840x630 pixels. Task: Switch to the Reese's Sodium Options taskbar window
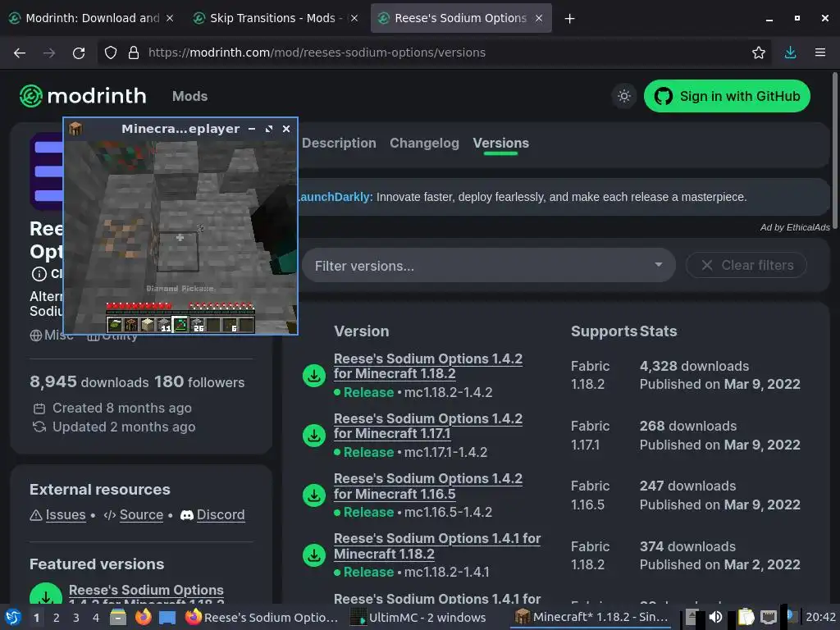click(x=262, y=617)
